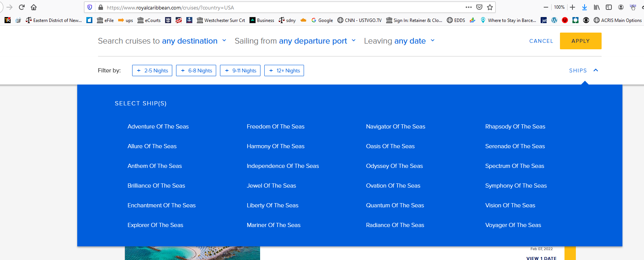Open page actions three-dot menu
This screenshot has height=260, width=644.
coord(469,7)
